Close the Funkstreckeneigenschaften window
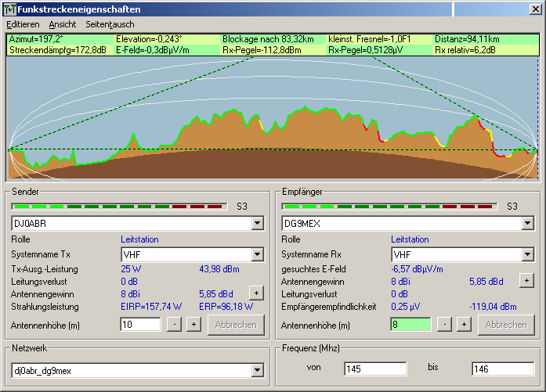 coord(535,9)
